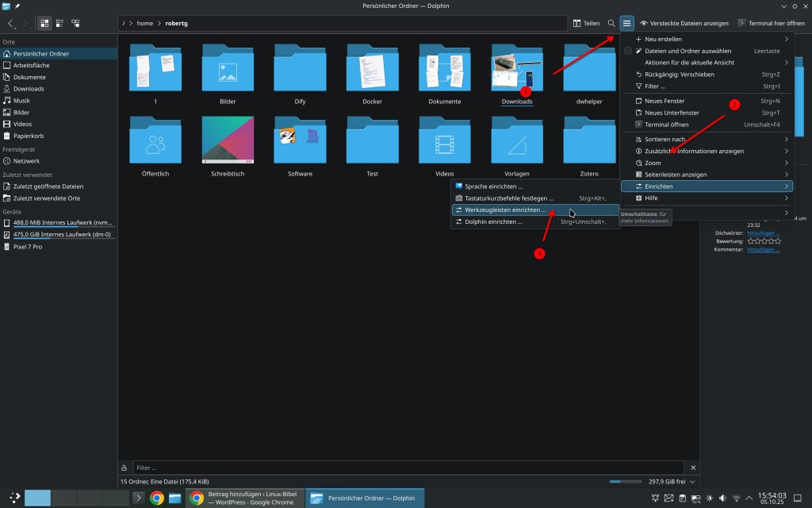Click Hinzufügen link next to Stichwörter
Viewport: 812px width, 508px height.
point(763,233)
